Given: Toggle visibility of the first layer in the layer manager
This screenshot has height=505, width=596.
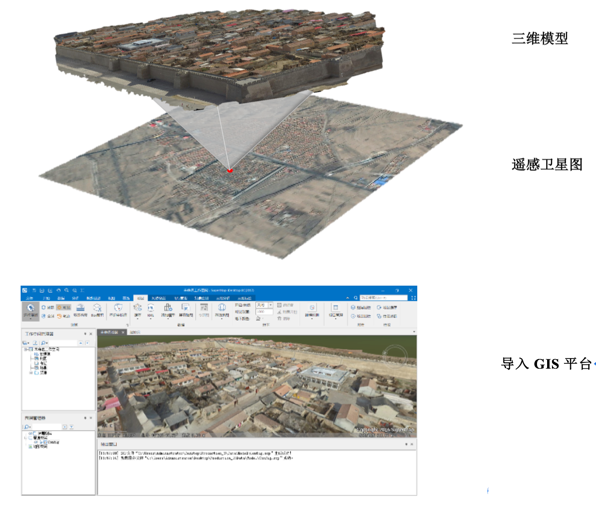Looking at the screenshot, I should (30, 433).
